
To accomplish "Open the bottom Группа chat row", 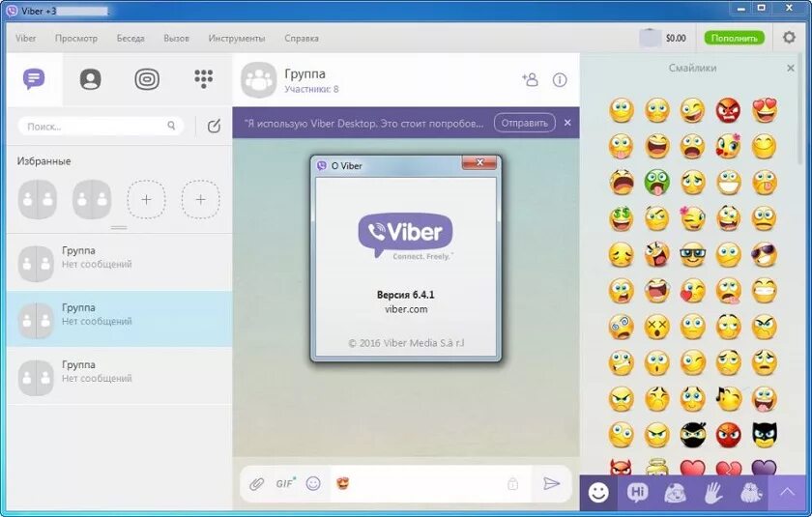I will pyautogui.click(x=120, y=376).
